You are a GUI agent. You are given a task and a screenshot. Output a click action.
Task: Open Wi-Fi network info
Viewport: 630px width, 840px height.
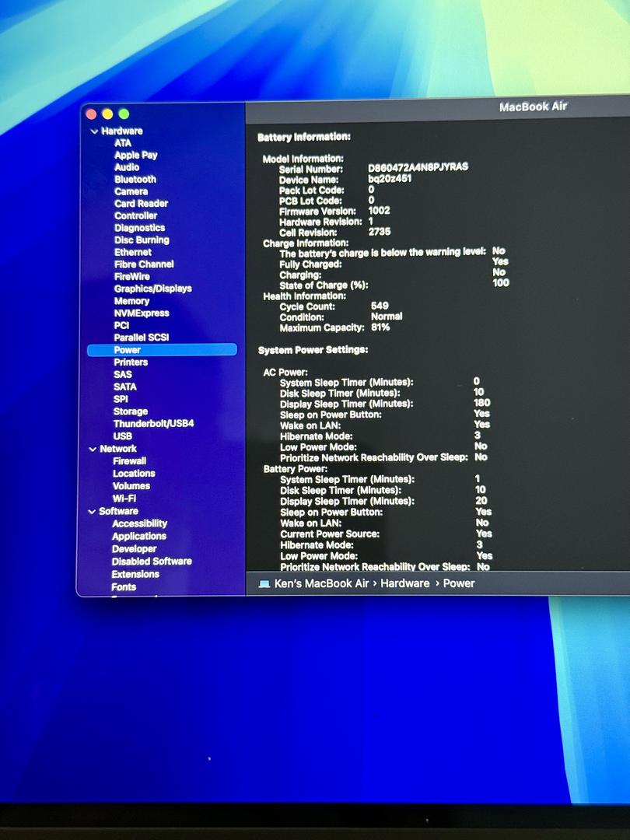pyautogui.click(x=124, y=499)
